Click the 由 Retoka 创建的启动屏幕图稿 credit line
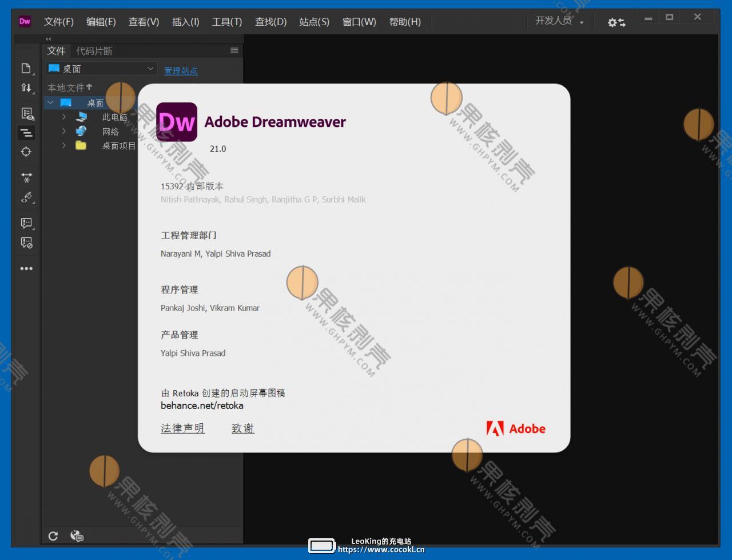 click(x=223, y=393)
